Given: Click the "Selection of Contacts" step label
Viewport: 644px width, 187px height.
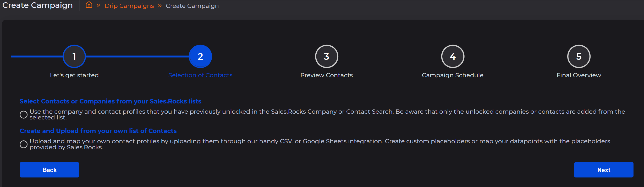Looking at the screenshot, I should coord(200,75).
